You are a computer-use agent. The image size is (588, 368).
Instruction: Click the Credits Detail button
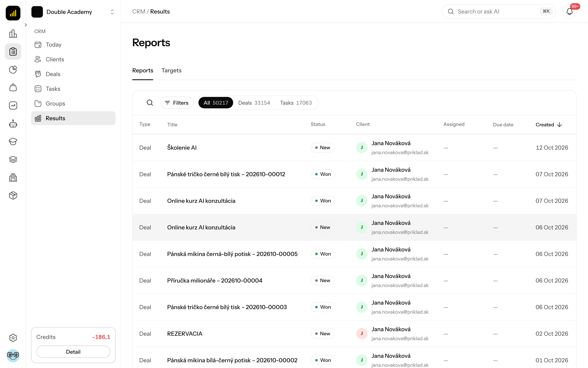(x=73, y=352)
